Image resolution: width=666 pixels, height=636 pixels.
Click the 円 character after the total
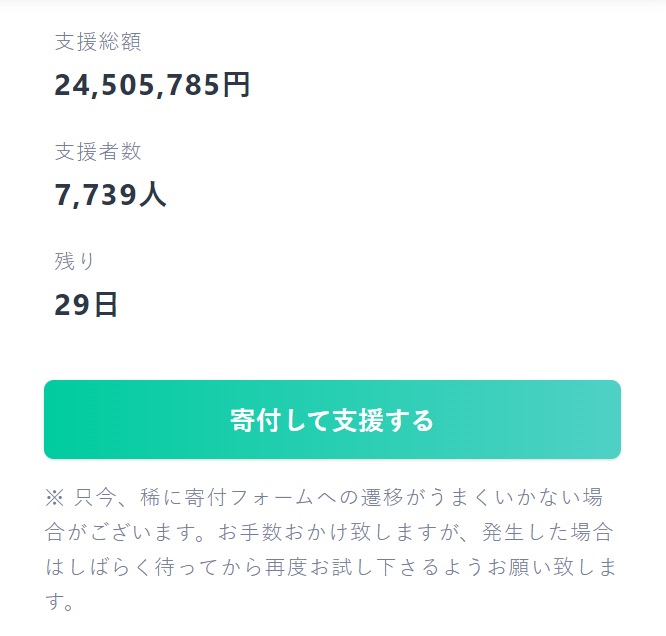tap(236, 86)
